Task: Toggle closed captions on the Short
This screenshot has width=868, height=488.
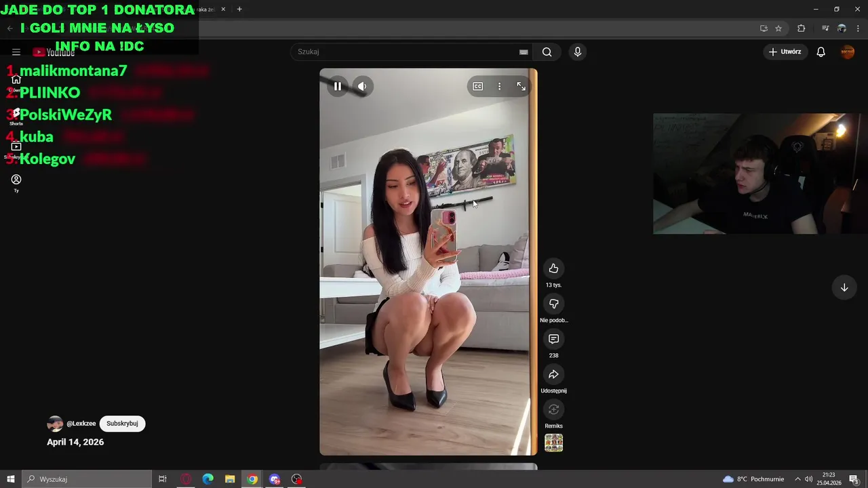Action: point(478,86)
